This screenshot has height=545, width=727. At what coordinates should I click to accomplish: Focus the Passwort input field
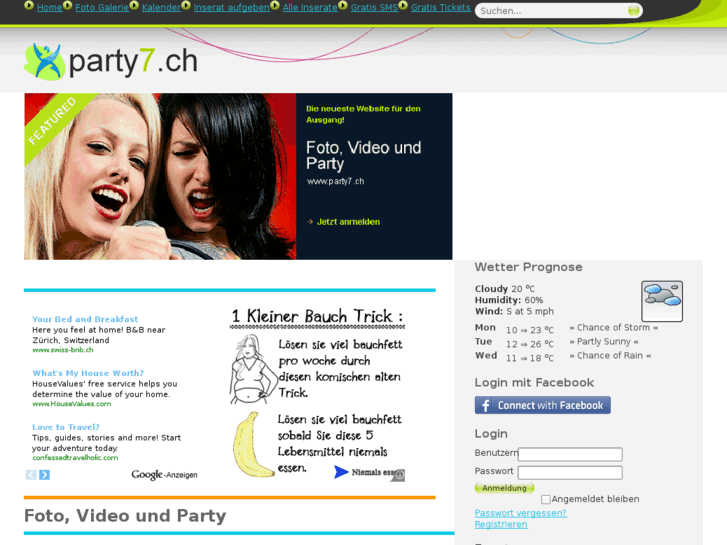(x=570, y=472)
